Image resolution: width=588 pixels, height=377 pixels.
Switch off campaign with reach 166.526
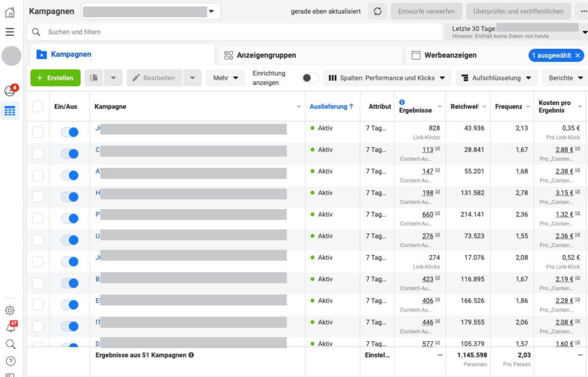click(69, 305)
